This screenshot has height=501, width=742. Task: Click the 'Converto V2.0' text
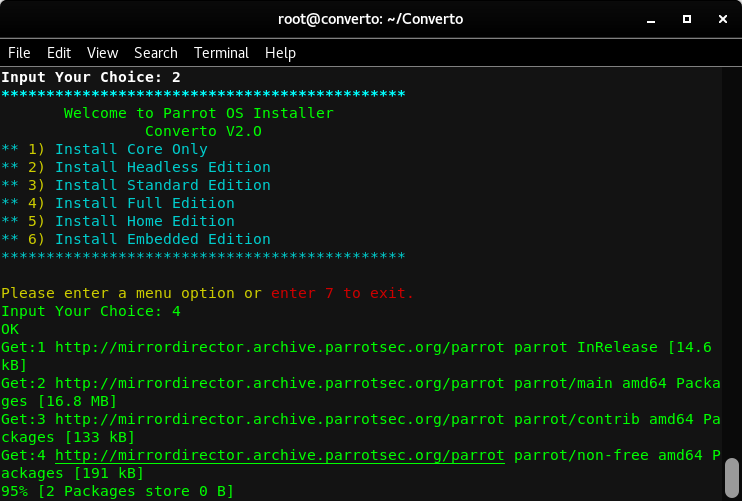(x=203, y=131)
